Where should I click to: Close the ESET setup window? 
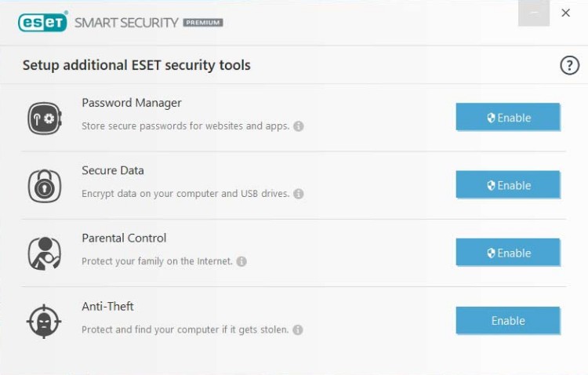pyautogui.click(x=565, y=13)
